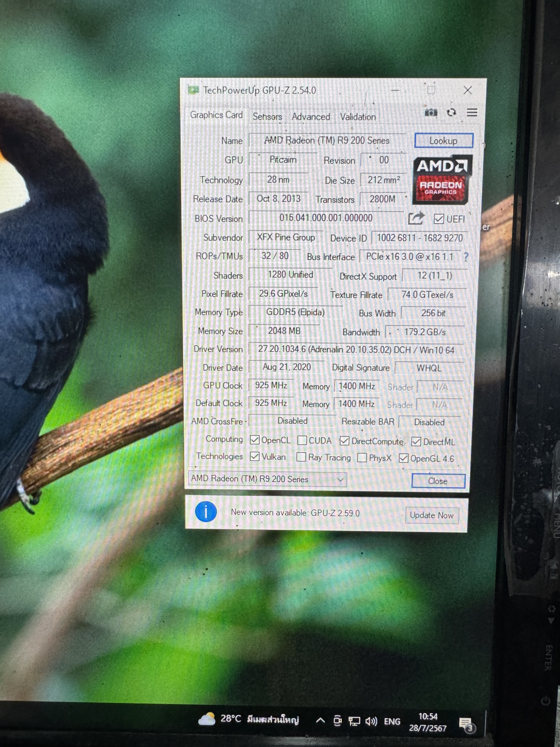
Task: Toggle the Vulkan checkbox
Action: coord(255,456)
